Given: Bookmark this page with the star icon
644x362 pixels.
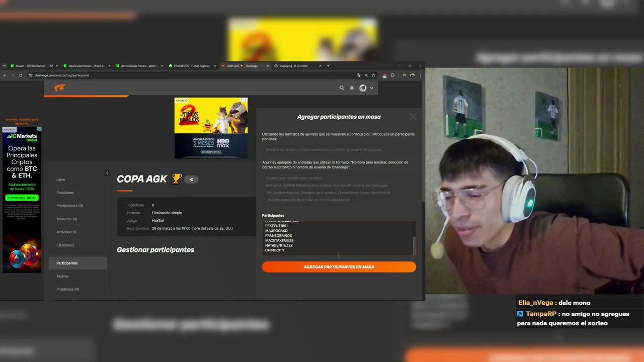Looking at the screenshot, I should point(373,75).
